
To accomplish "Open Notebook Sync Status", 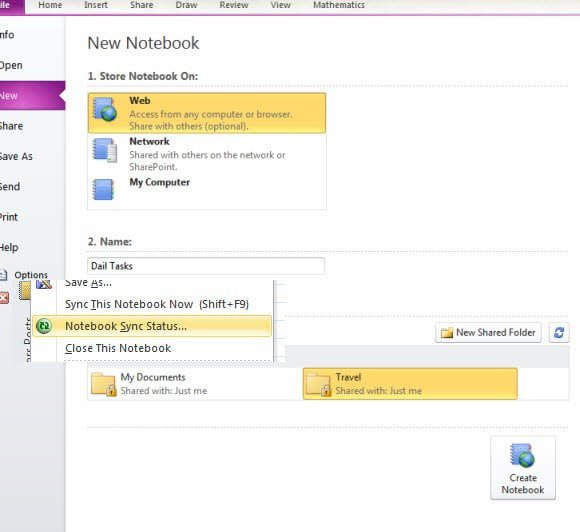I will pos(152,326).
